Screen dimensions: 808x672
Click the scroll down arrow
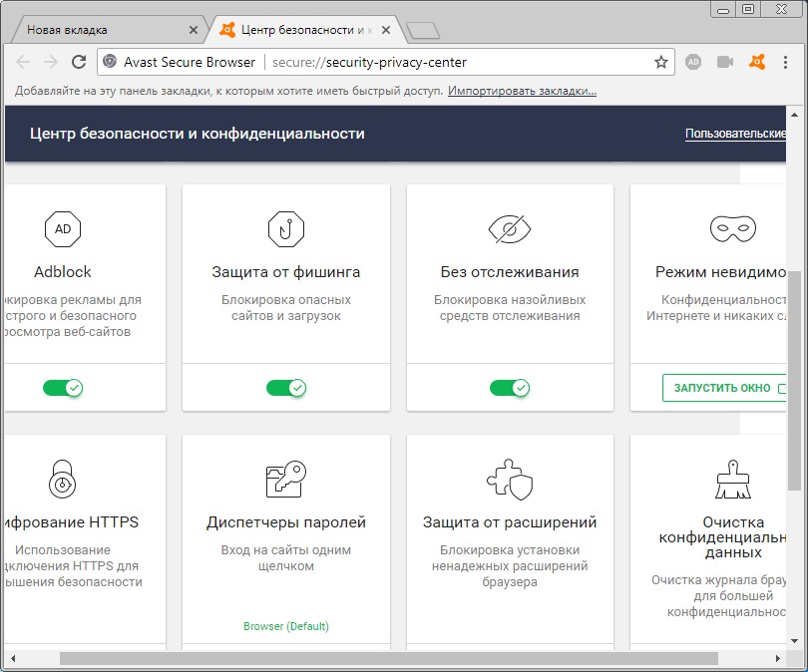click(794, 641)
